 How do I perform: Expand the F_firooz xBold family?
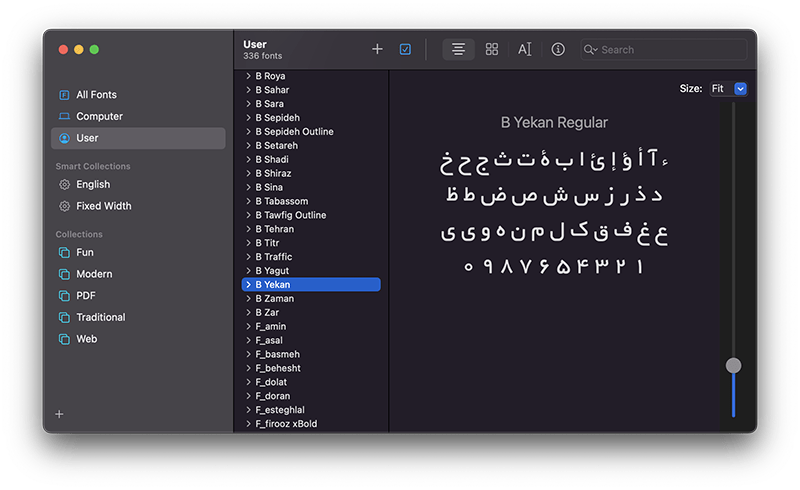(x=248, y=424)
